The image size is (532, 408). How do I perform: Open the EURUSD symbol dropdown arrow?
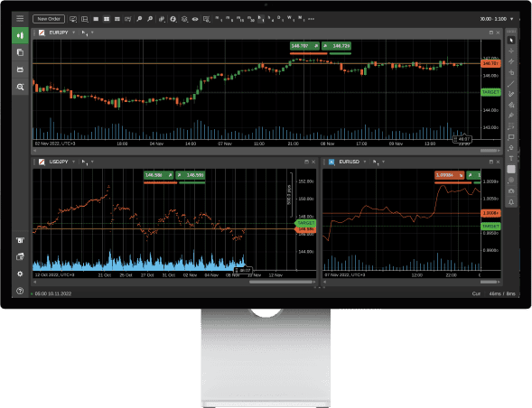365,162
